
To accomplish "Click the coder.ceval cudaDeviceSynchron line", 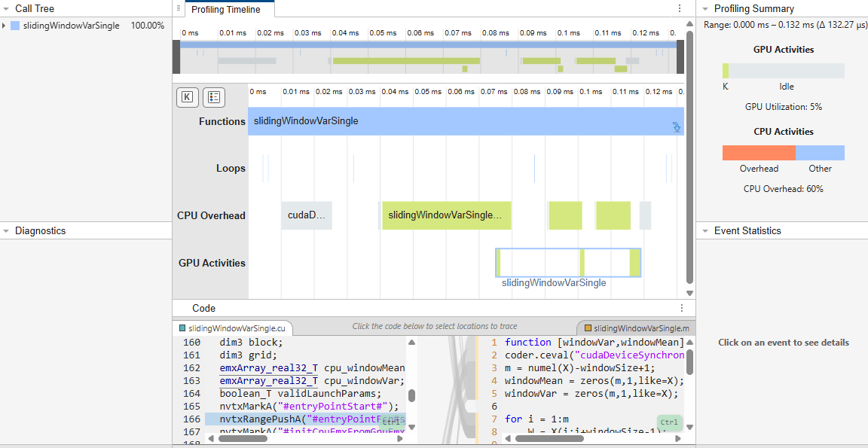I will point(594,355).
